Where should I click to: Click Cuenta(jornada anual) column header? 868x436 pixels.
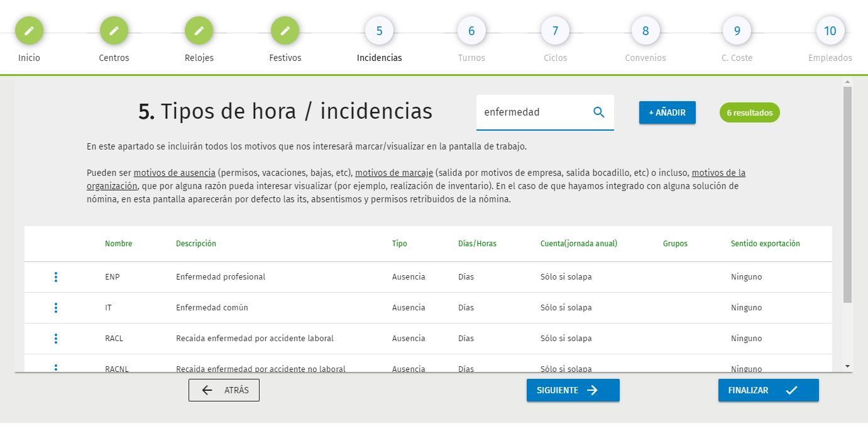click(579, 244)
